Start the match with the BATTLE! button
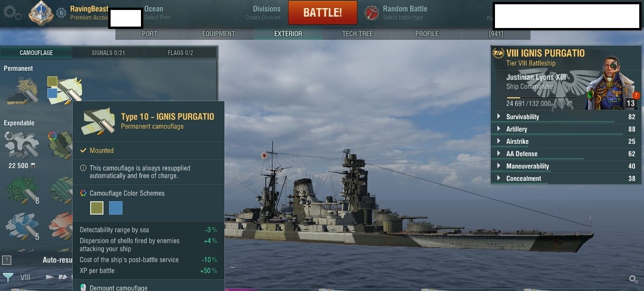Screen dimensions: 644x291 point(323,13)
